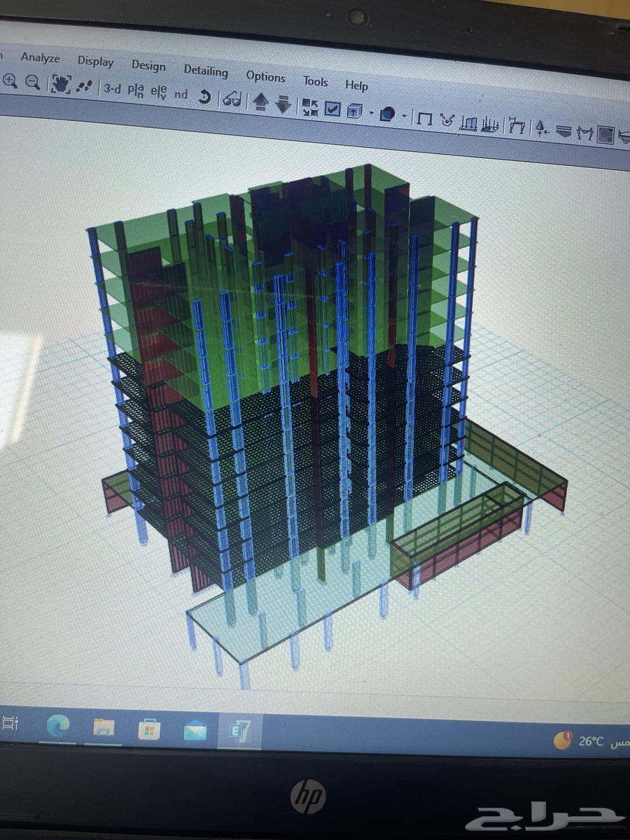Image resolution: width=630 pixels, height=840 pixels.
Task: Select the Restore Previous Zoom magnifier icon
Action: click(31, 82)
